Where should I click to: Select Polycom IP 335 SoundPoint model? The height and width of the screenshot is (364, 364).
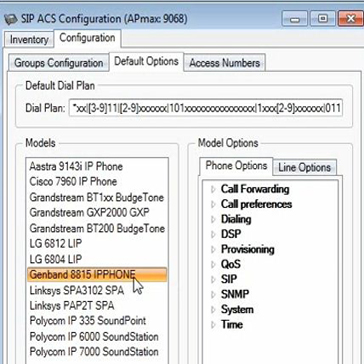click(97, 321)
